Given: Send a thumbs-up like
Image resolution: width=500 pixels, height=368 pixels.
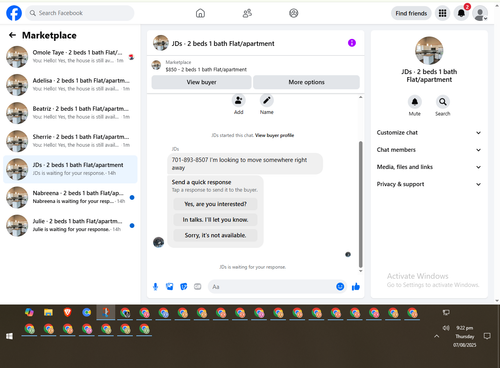Looking at the screenshot, I should point(356,287).
